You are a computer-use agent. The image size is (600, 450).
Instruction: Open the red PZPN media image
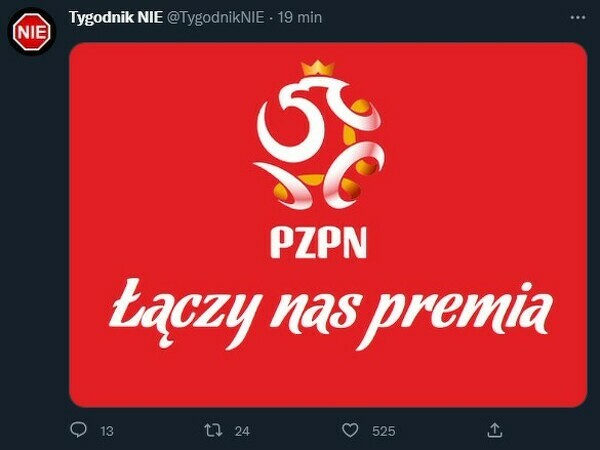[x=328, y=225]
